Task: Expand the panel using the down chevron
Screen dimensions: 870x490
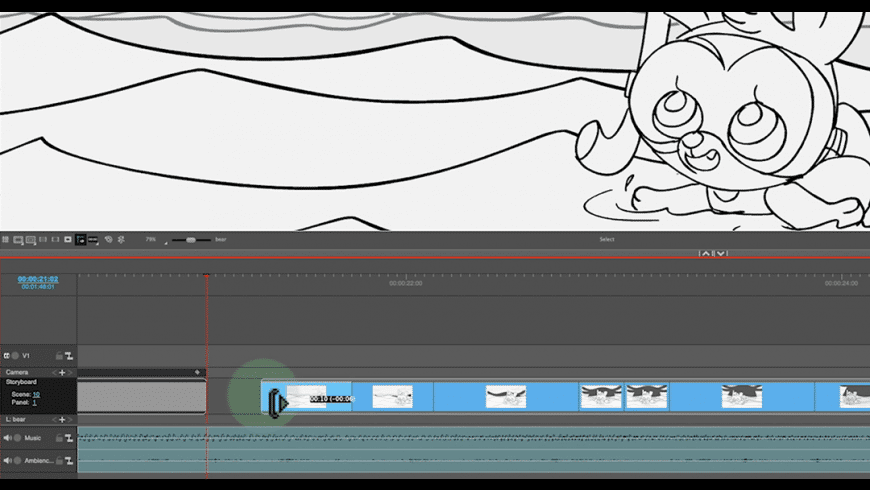Action: point(720,254)
